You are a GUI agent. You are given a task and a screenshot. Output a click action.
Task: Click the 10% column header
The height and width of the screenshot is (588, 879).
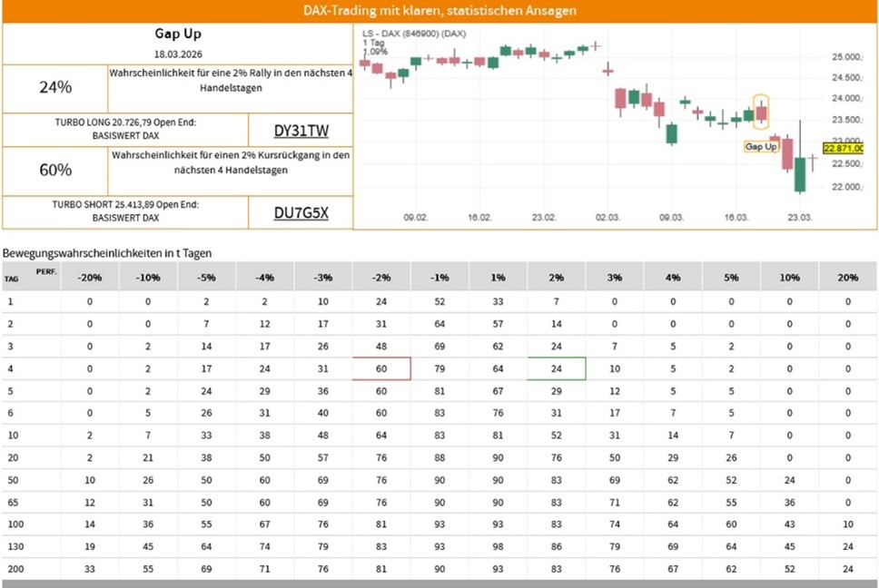pyautogui.click(x=789, y=277)
